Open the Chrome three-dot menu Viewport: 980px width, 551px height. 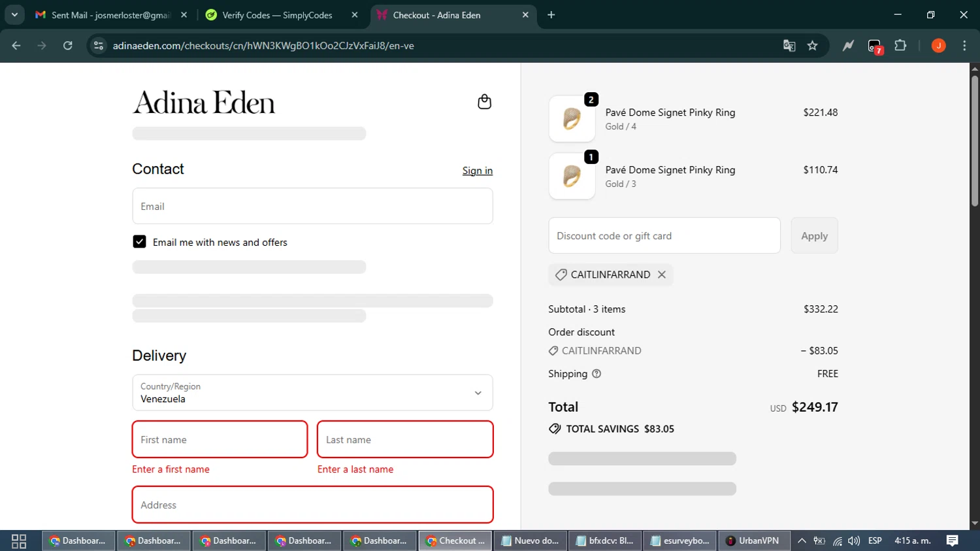point(964,46)
